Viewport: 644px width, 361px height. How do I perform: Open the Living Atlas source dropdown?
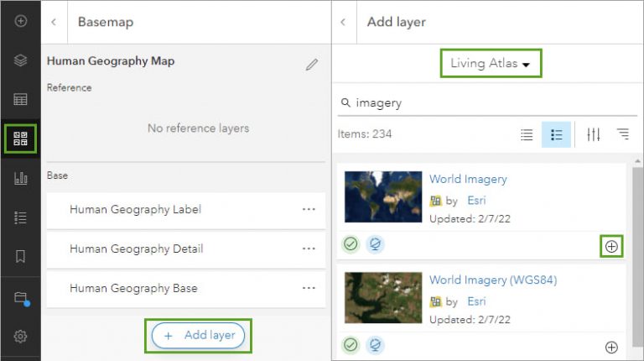[491, 64]
